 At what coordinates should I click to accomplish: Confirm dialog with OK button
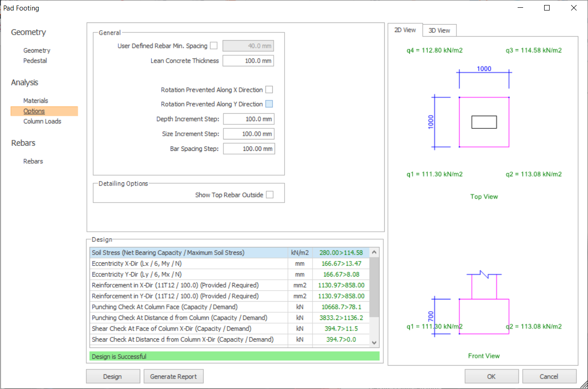491,377
